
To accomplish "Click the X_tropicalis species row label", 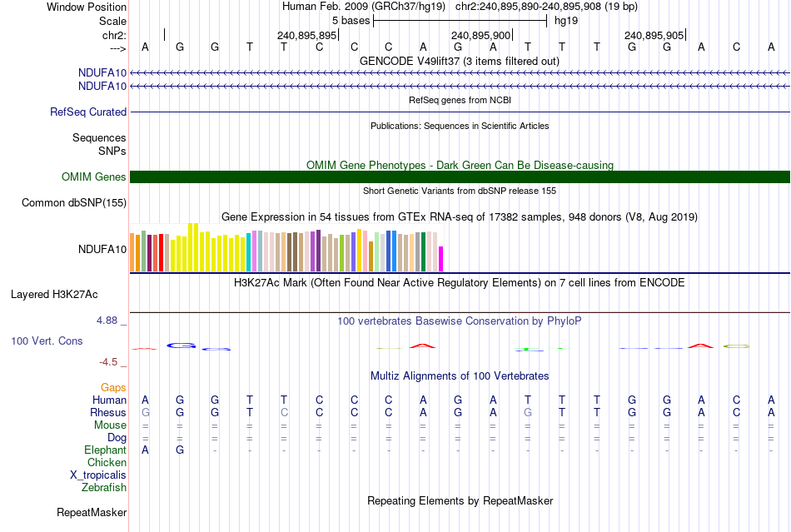I will click(98, 475).
